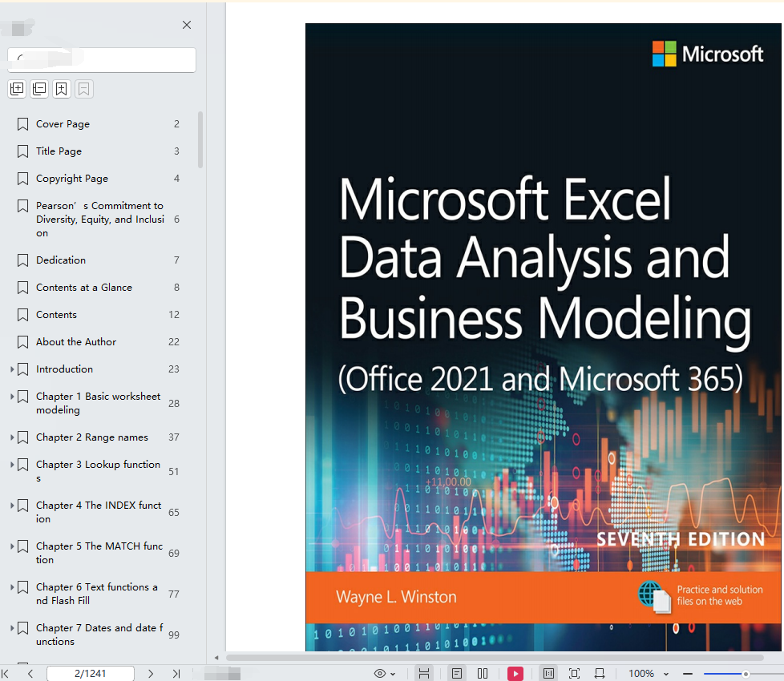784x681 pixels.
Task: Click horizontal scrollbar left arrow
Action: point(216,658)
